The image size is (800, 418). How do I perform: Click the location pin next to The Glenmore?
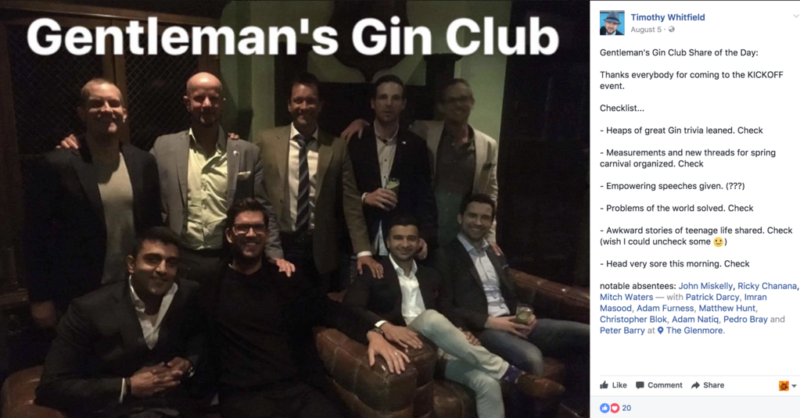(x=660, y=331)
